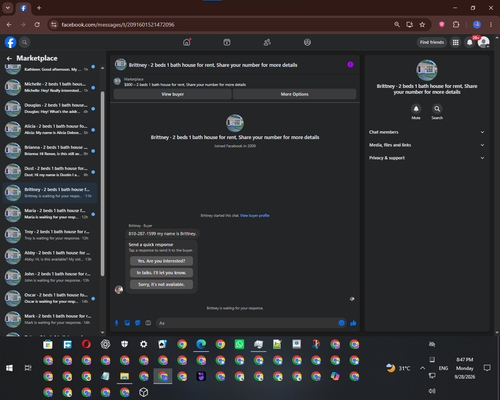Expand Privacy & support section
Image resolution: width=500 pixels, height=400 pixels.
pyautogui.click(x=427, y=158)
